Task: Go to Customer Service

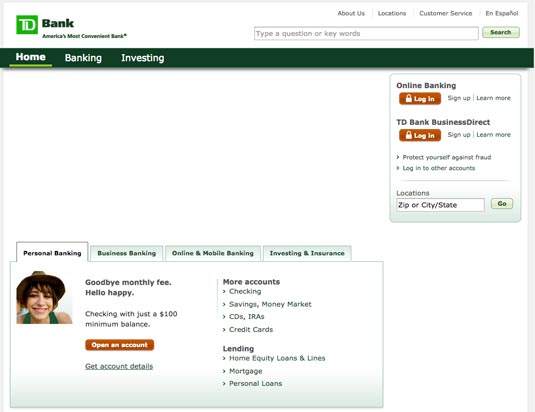Action: pyautogui.click(x=446, y=13)
